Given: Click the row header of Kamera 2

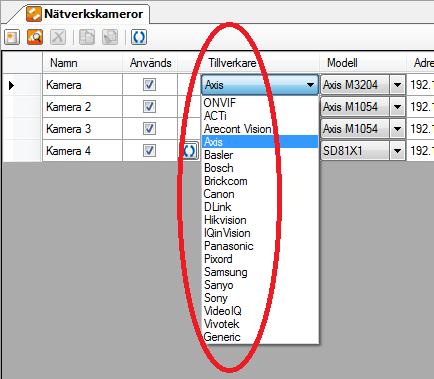Looking at the screenshot, I should tap(22, 107).
